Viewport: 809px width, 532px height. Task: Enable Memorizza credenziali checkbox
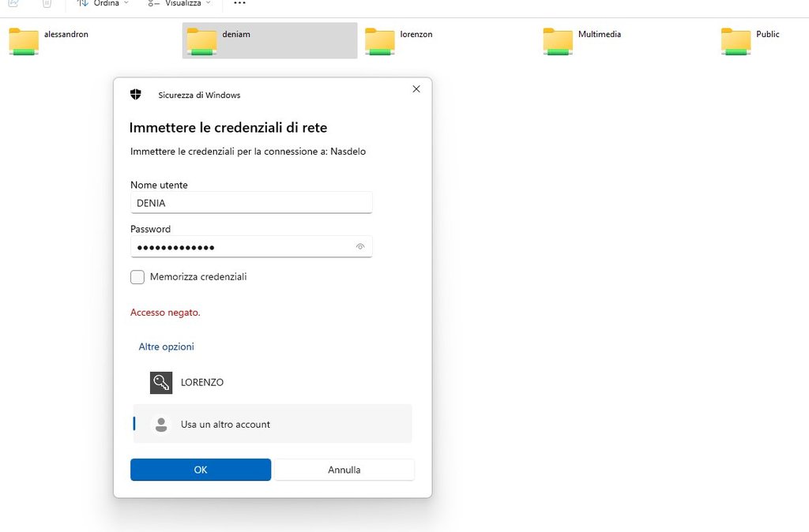137,277
